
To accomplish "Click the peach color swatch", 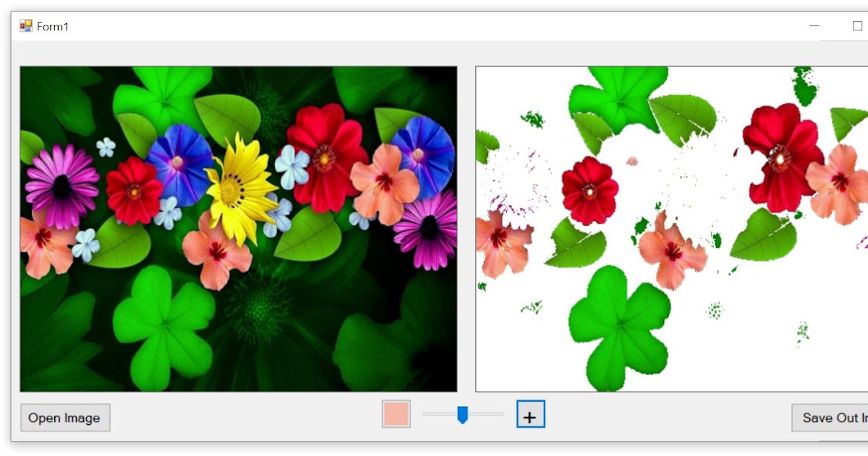I will [395, 413].
